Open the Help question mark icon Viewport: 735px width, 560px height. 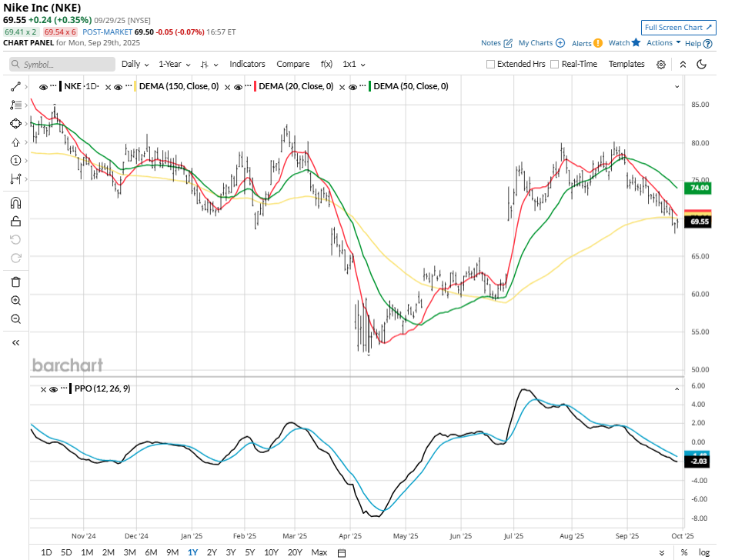pyautogui.click(x=708, y=44)
